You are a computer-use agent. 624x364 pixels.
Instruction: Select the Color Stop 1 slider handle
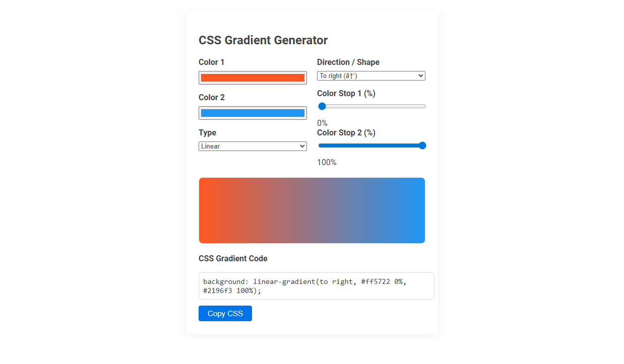point(322,106)
